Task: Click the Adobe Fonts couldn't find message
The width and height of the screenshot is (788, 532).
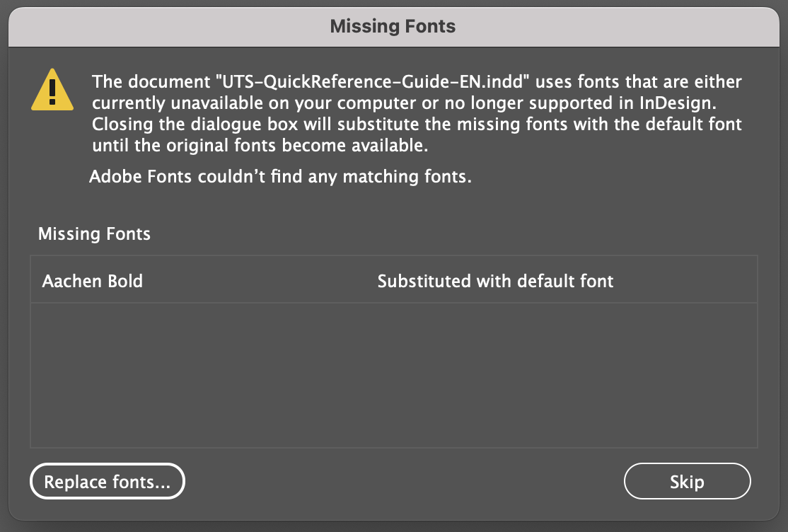Action: point(280,177)
